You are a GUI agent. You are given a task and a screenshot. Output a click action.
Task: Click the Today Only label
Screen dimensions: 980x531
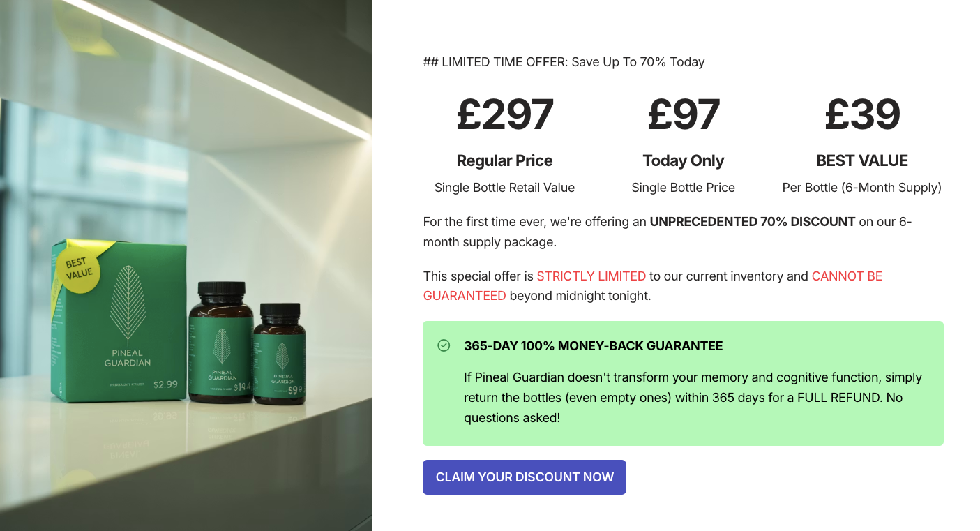(x=683, y=160)
